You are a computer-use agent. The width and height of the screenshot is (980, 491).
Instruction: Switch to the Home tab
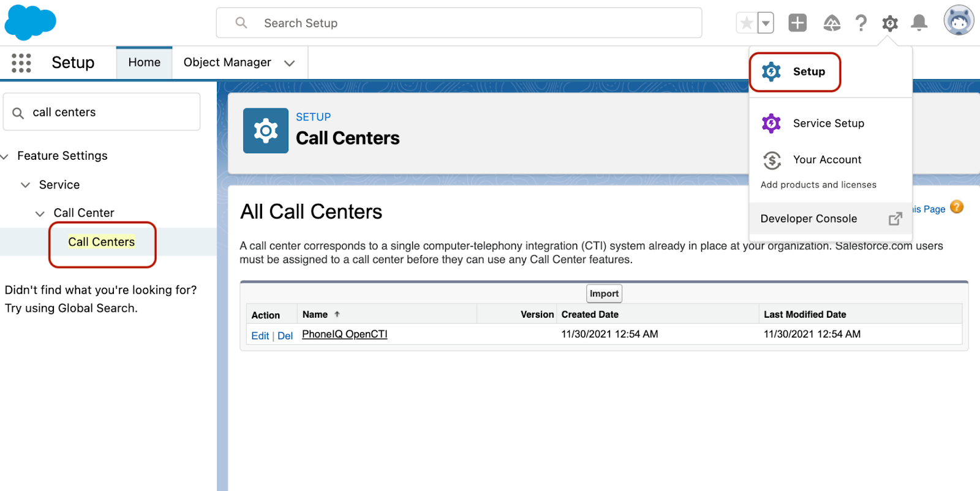click(145, 62)
